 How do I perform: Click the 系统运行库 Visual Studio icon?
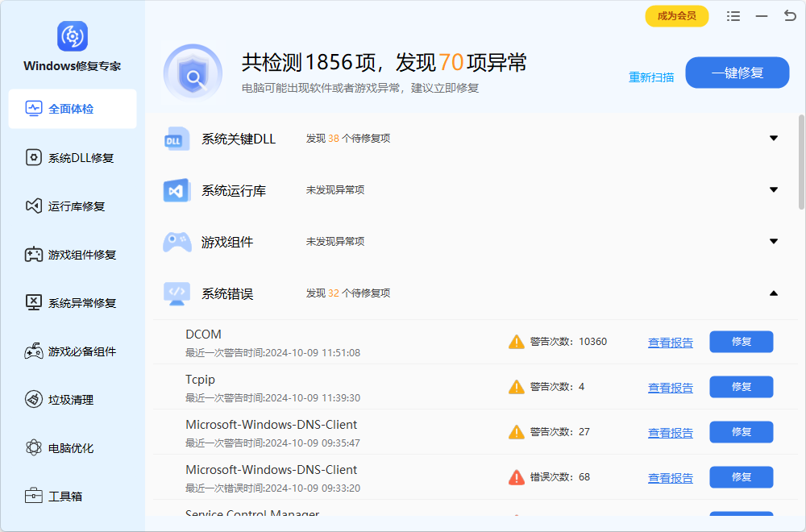click(x=177, y=190)
